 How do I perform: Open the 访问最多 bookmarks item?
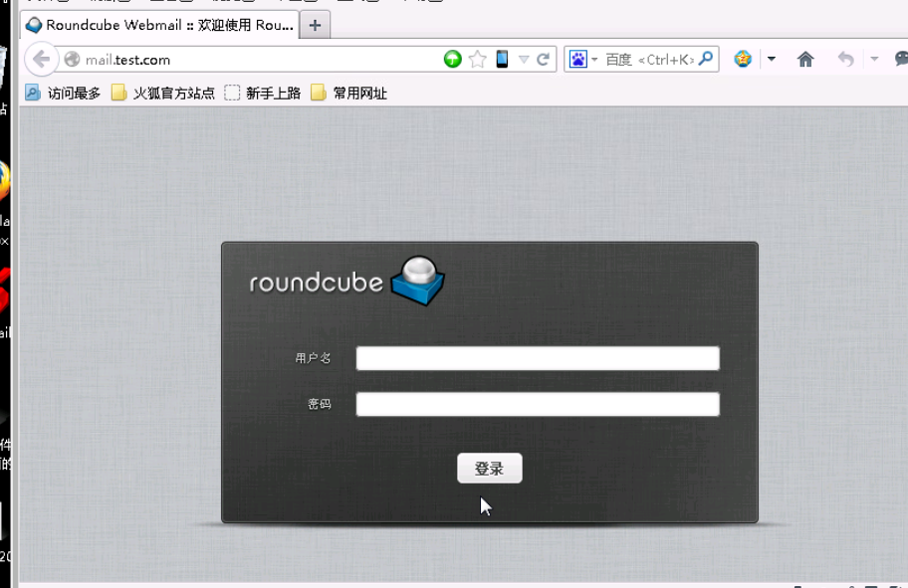[63, 94]
